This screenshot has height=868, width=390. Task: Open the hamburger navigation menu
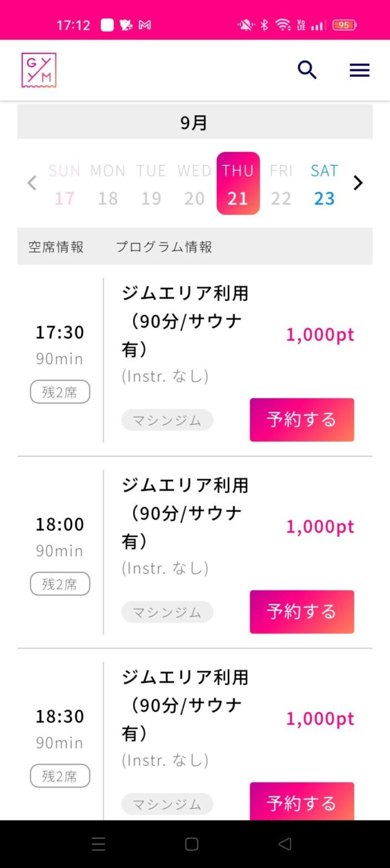360,70
